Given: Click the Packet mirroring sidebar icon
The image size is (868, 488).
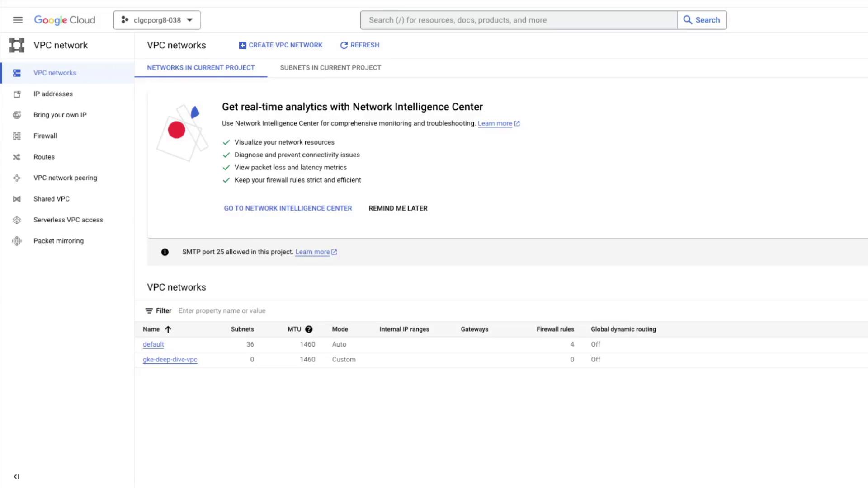Looking at the screenshot, I should click(17, 241).
